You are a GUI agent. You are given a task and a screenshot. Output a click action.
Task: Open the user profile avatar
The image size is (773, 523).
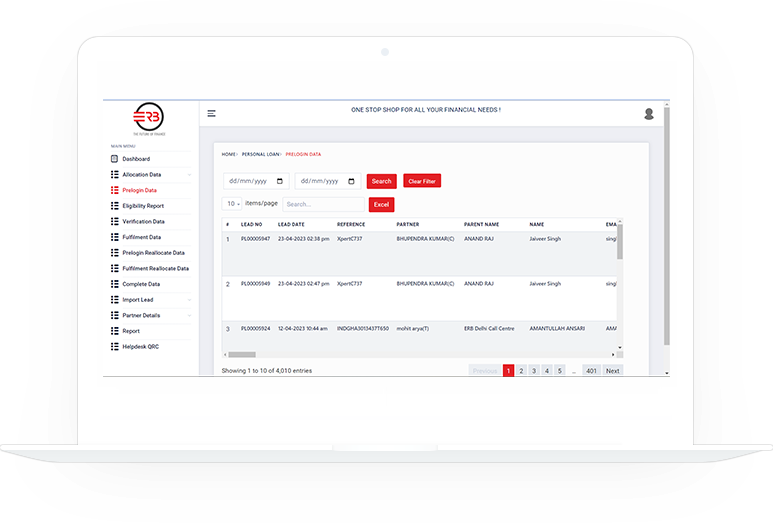pos(649,114)
